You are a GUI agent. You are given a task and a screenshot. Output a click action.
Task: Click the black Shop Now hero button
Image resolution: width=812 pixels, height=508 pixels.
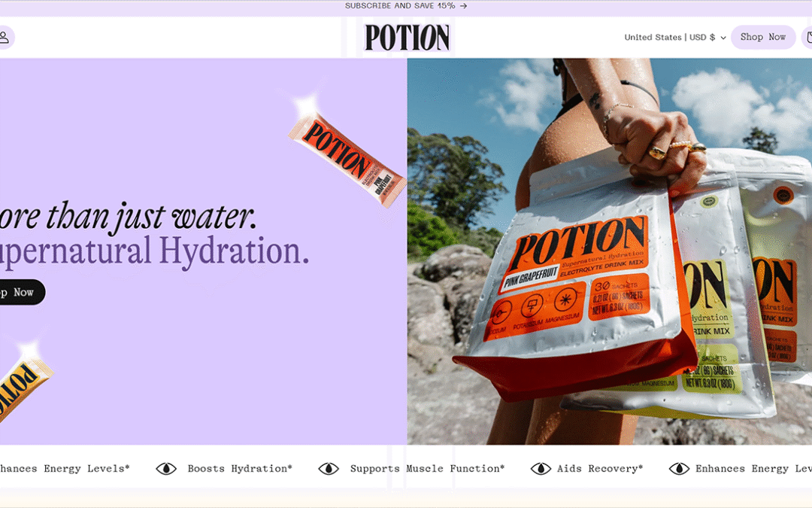point(20,292)
